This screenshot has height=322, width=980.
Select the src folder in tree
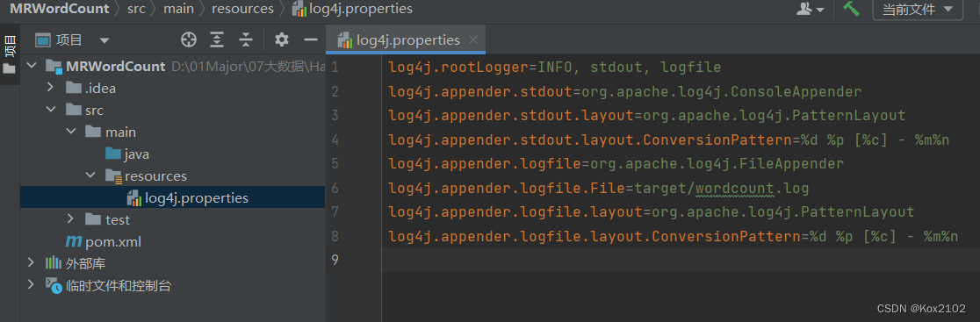tap(84, 110)
